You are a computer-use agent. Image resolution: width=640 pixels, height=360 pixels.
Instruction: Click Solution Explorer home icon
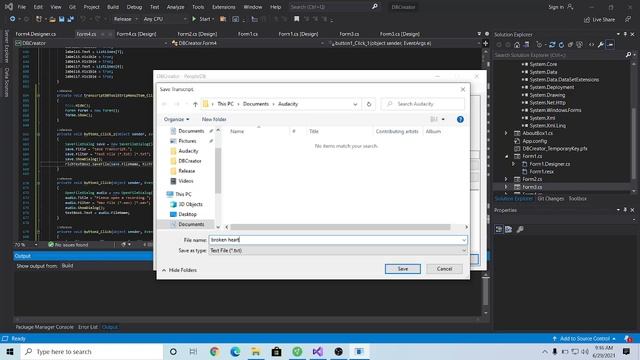tap(517, 45)
